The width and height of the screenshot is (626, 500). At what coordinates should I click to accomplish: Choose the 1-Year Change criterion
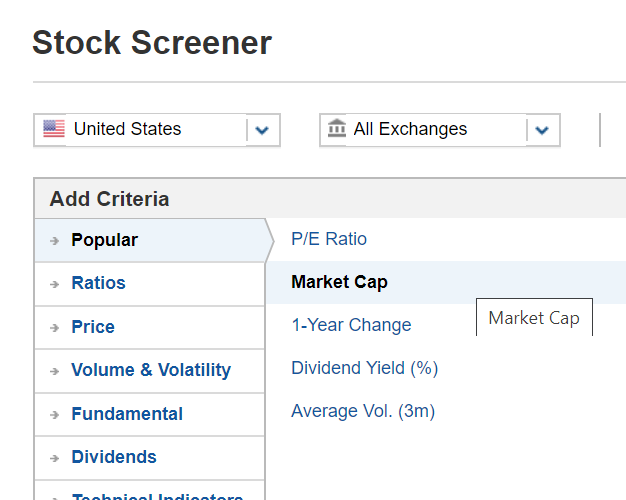(351, 325)
